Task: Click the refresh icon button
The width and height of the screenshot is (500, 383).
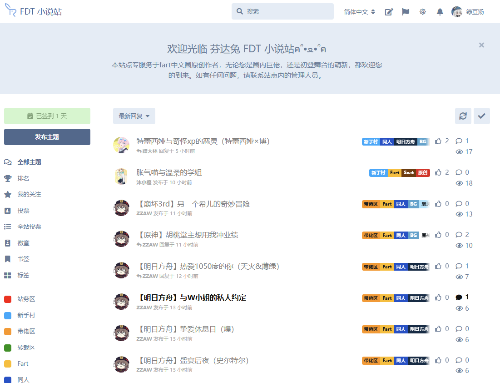Action: click(x=463, y=116)
